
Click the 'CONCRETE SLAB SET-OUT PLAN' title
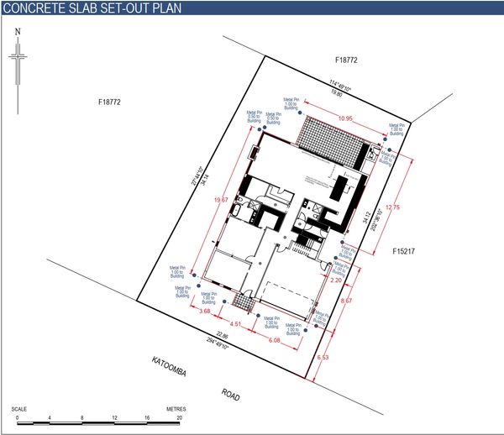click(x=92, y=8)
